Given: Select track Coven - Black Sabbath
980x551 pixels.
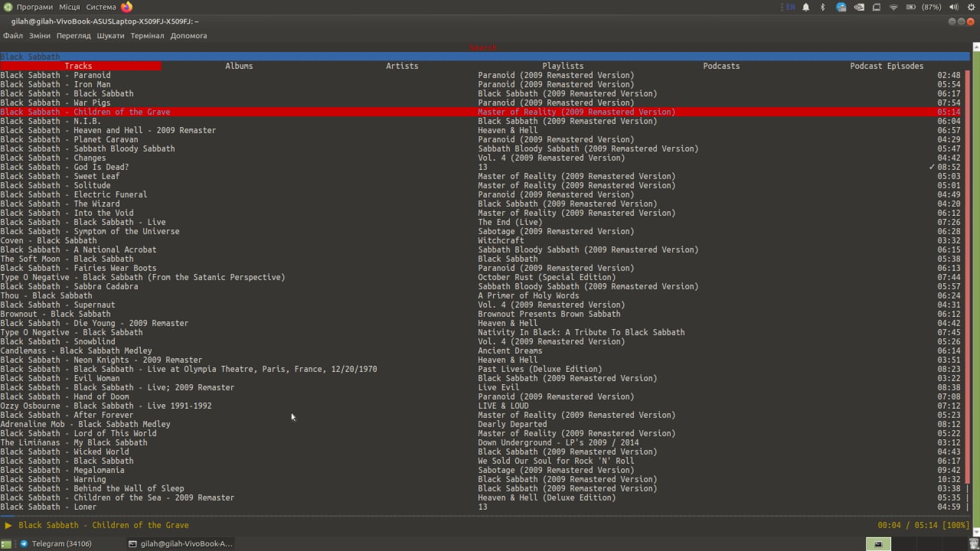Looking at the screenshot, I should [x=48, y=240].
